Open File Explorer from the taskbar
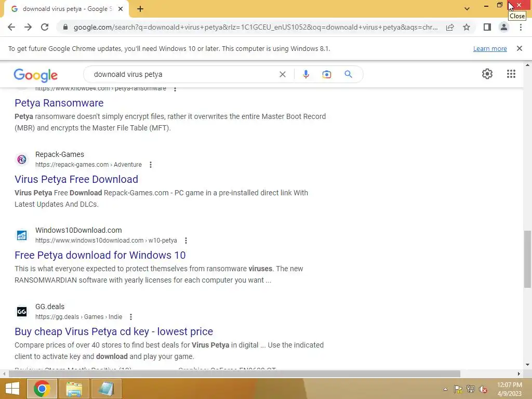This screenshot has width=532, height=399. click(74, 389)
